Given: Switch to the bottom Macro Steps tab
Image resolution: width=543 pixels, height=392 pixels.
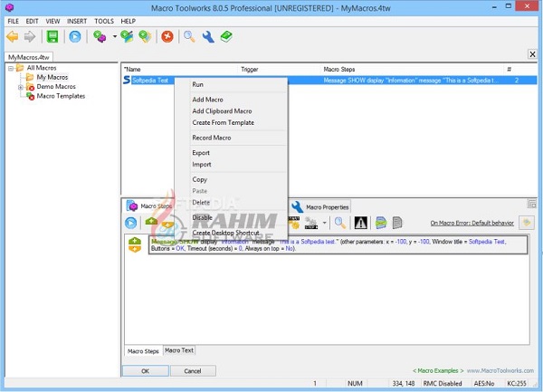Looking at the screenshot, I should point(143,350).
